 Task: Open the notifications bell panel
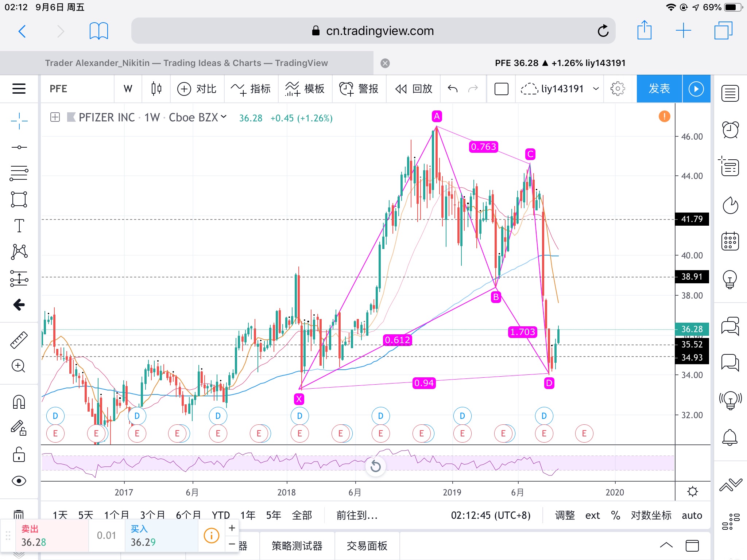pyautogui.click(x=730, y=437)
